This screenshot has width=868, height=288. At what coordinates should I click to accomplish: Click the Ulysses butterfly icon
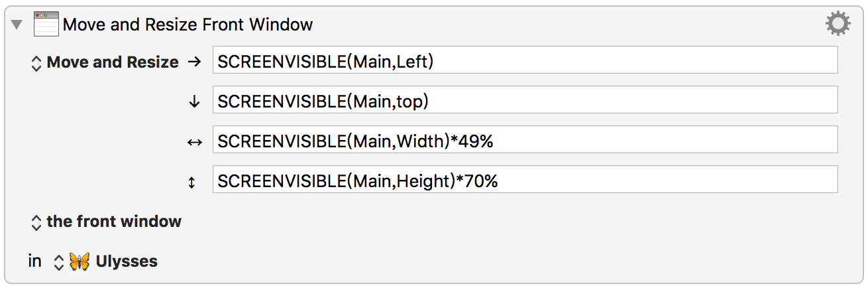[80, 261]
